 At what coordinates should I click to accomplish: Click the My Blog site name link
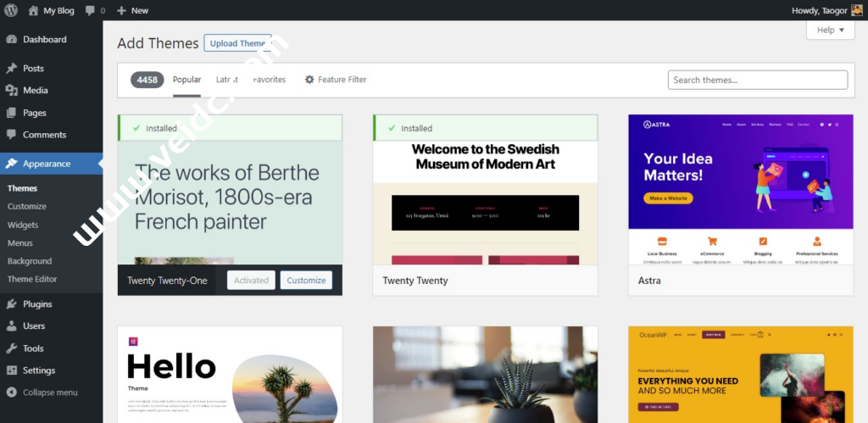tap(58, 10)
